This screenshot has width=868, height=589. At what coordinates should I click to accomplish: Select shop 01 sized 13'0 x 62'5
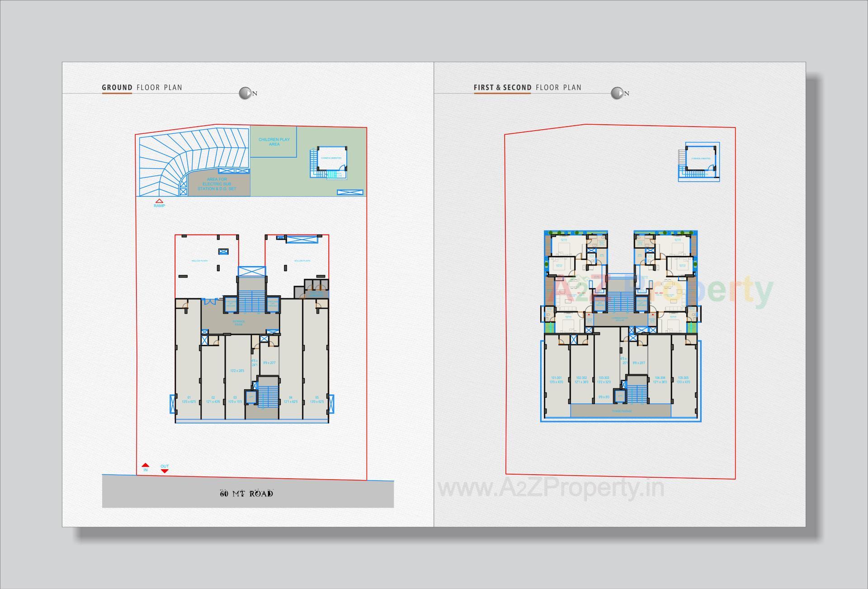click(x=190, y=398)
